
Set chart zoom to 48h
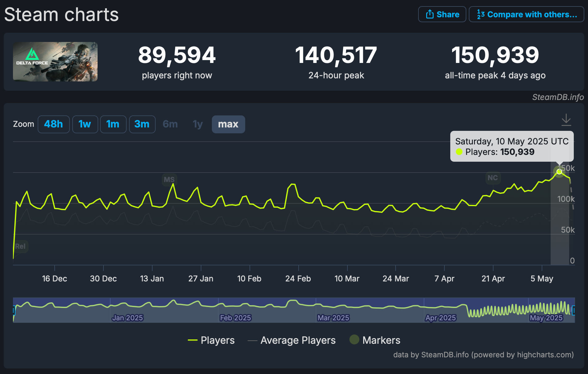pos(53,124)
